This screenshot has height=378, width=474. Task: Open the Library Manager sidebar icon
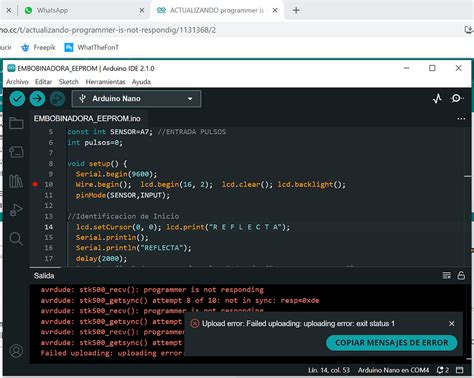pyautogui.click(x=16, y=181)
